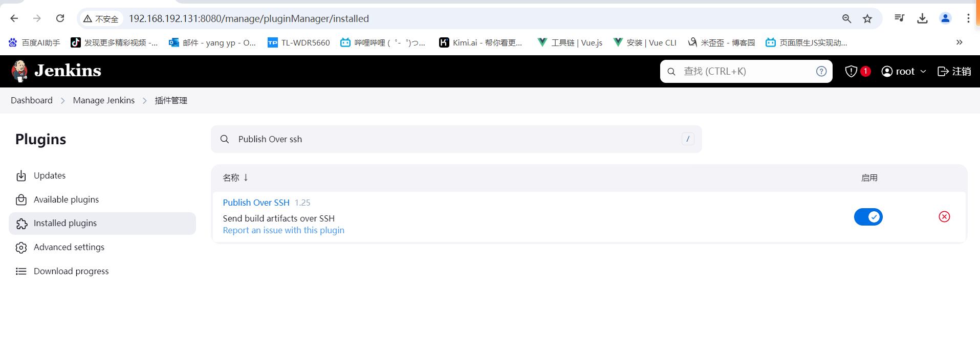Open the 发现更多精彩视频 TikTok bookmark
The height and width of the screenshot is (356, 980).
tap(114, 42)
